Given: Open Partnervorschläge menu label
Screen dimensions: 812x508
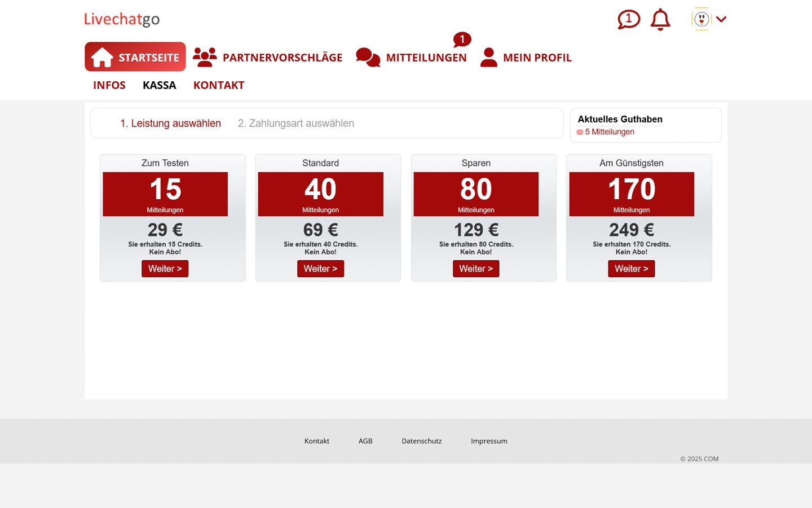Looking at the screenshot, I should click(283, 58).
